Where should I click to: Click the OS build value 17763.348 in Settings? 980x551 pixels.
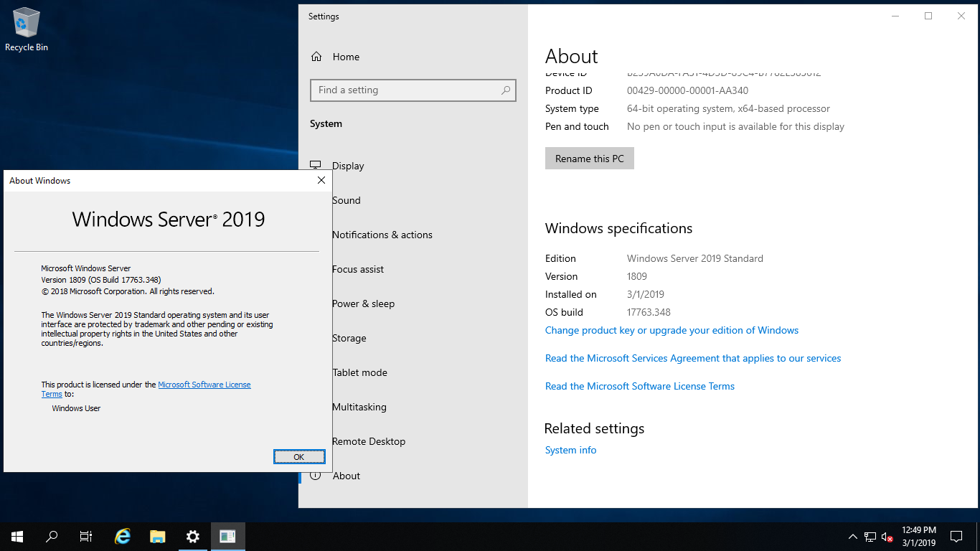(649, 312)
